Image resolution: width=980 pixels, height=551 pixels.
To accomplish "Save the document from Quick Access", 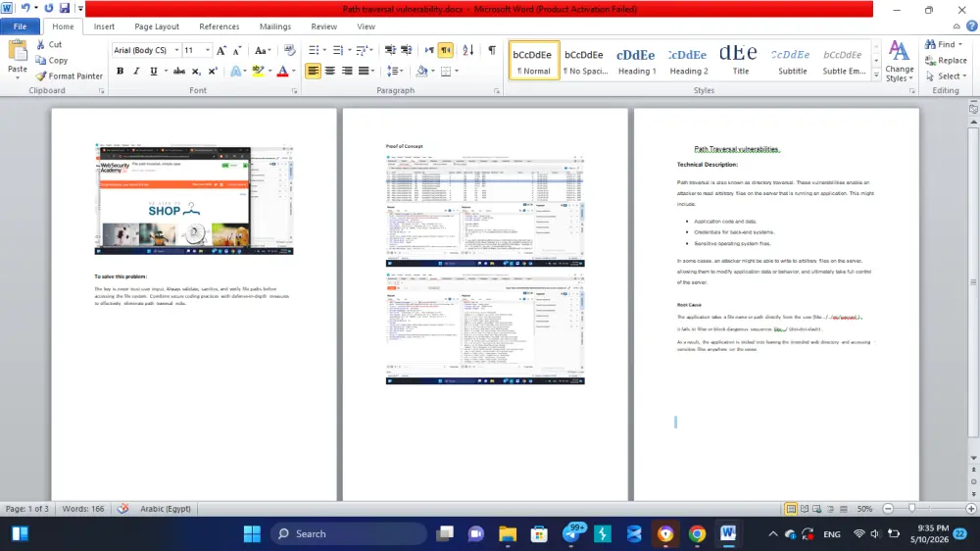I will [65, 8].
